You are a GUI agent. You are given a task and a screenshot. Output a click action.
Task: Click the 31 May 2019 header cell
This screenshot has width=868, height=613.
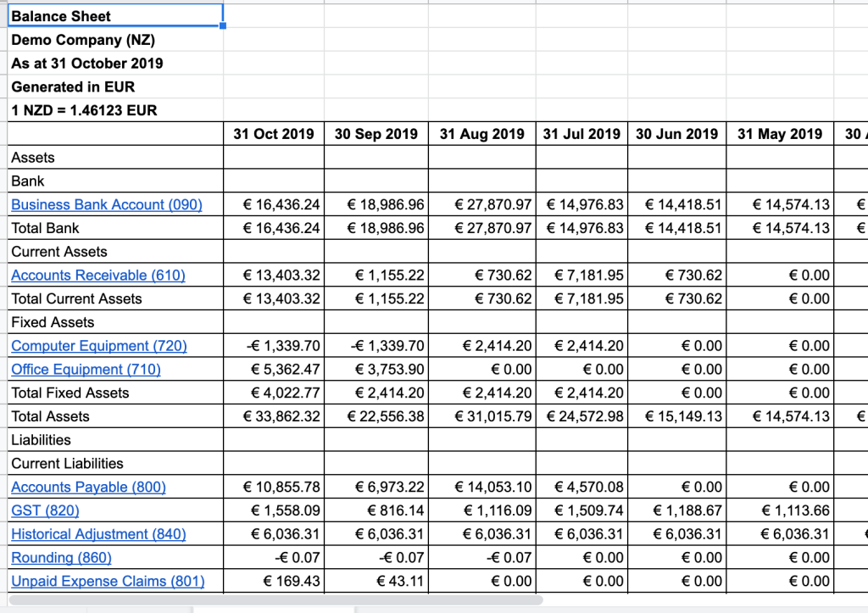point(779,134)
